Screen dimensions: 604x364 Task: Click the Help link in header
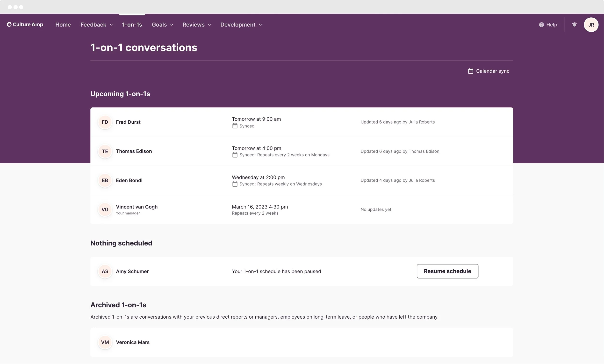(x=548, y=25)
